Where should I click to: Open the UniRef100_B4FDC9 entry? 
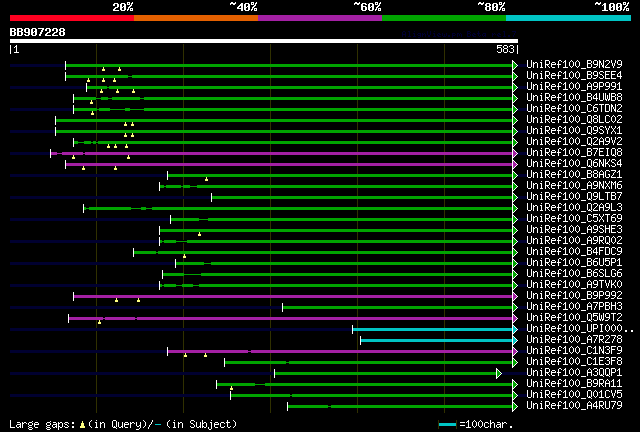[574, 252]
